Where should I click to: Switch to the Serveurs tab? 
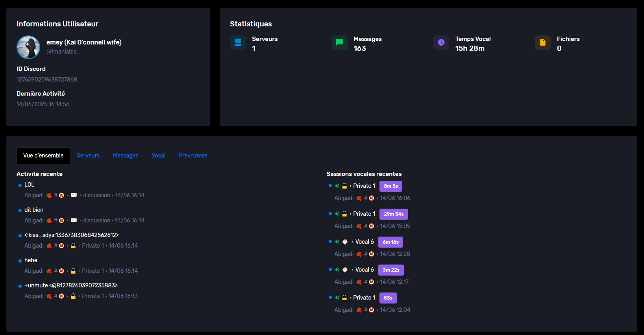point(88,155)
